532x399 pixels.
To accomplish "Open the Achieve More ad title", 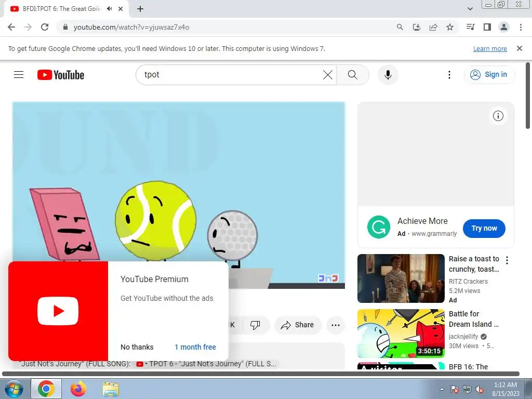I will 422,221.
